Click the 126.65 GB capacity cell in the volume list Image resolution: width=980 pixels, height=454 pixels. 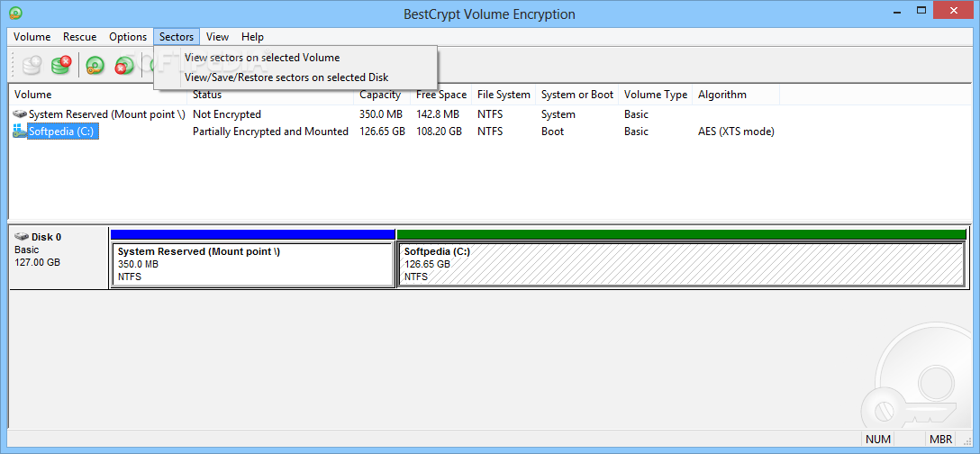click(383, 132)
